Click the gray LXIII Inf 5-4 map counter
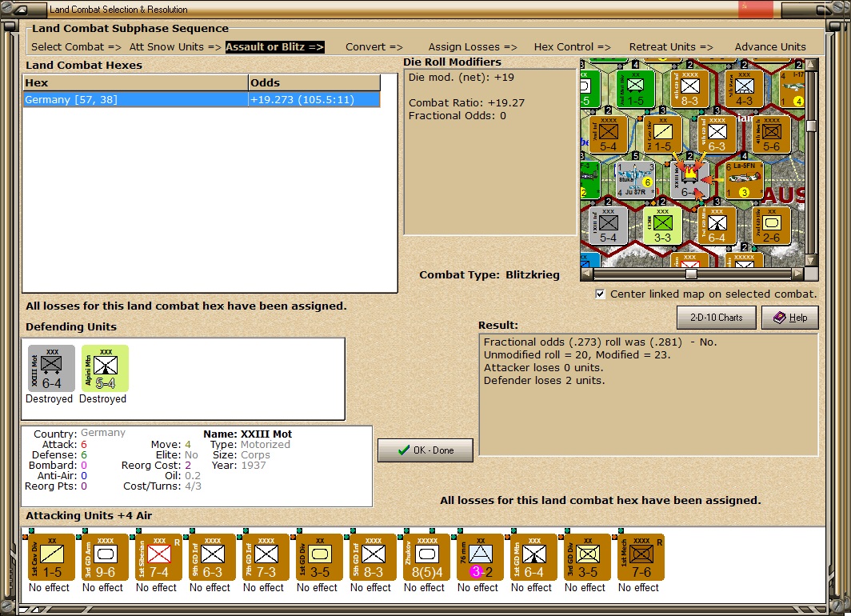 608,226
